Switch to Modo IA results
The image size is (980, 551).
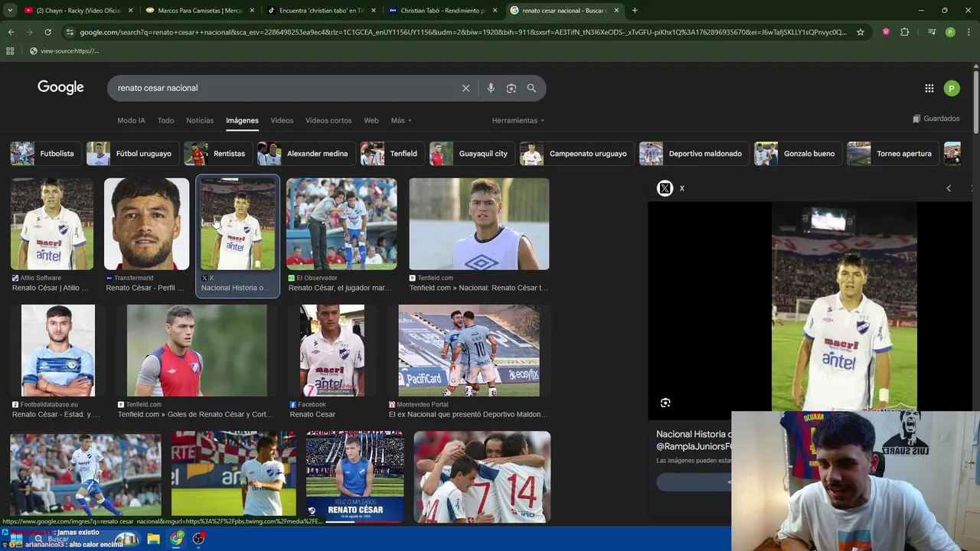pyautogui.click(x=131, y=120)
